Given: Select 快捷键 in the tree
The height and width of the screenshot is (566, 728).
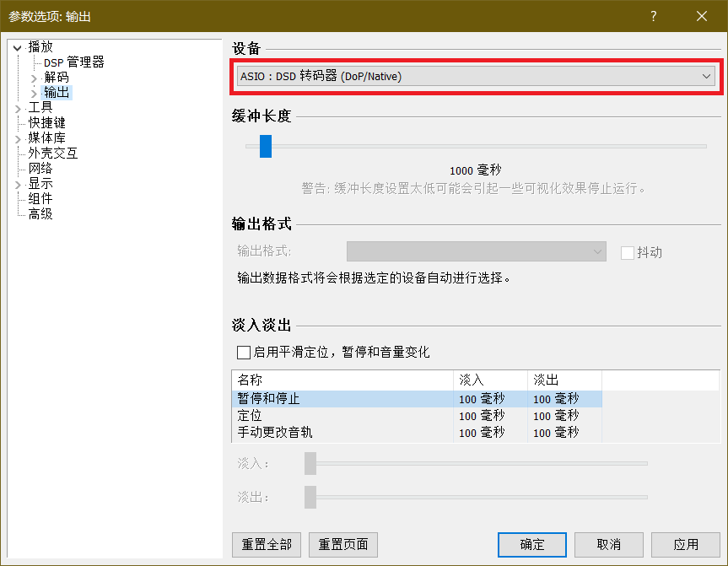Looking at the screenshot, I should [46, 123].
